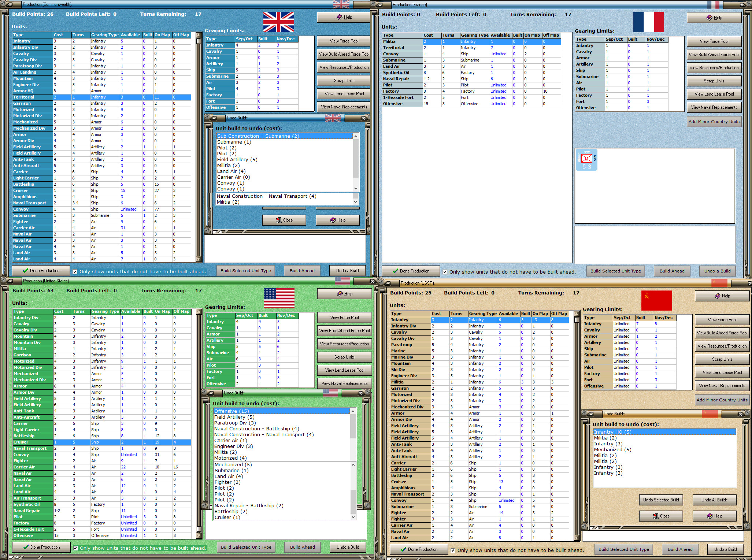Select the Ski Div row in USSR units
The image size is (752, 560).
(x=480, y=370)
